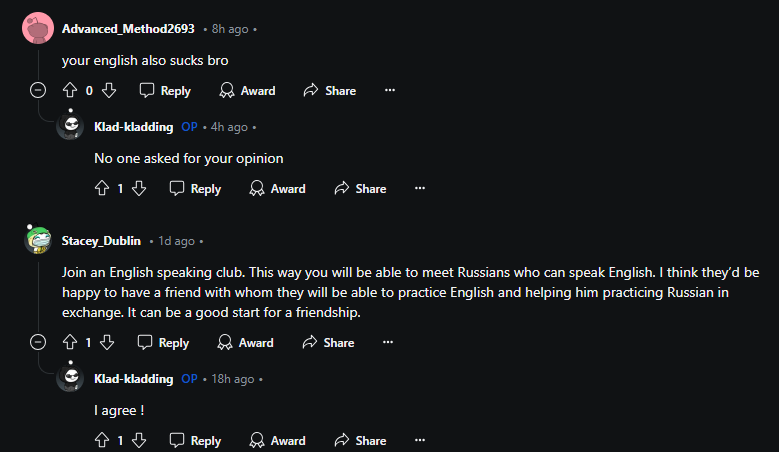Click Stacey_Dublin's avatar image
Viewport: 779px width, 452px height.
(x=39, y=241)
